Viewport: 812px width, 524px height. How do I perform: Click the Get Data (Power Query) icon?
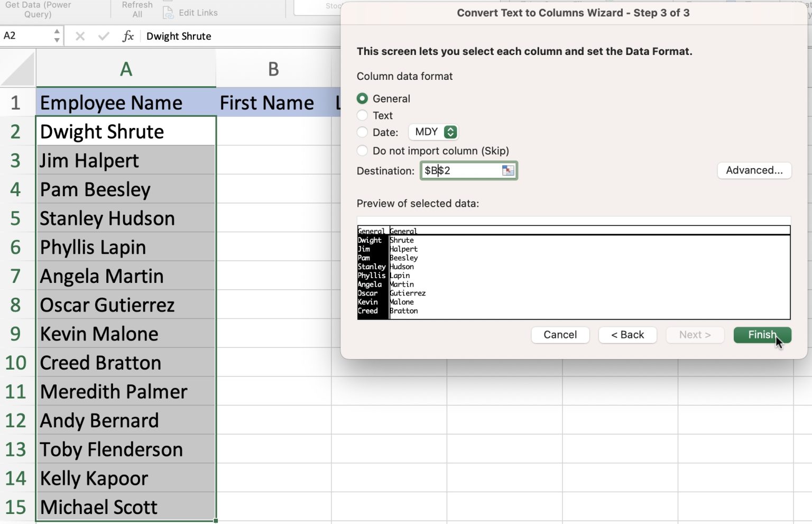[x=37, y=8]
